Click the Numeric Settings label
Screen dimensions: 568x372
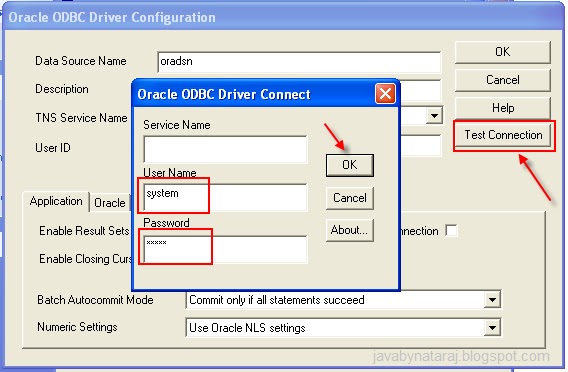tap(77, 327)
